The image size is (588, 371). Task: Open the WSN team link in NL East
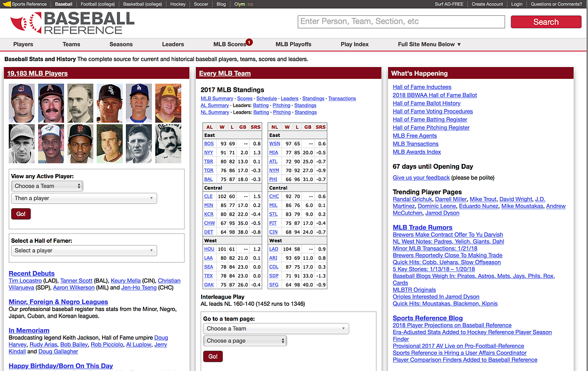click(275, 143)
